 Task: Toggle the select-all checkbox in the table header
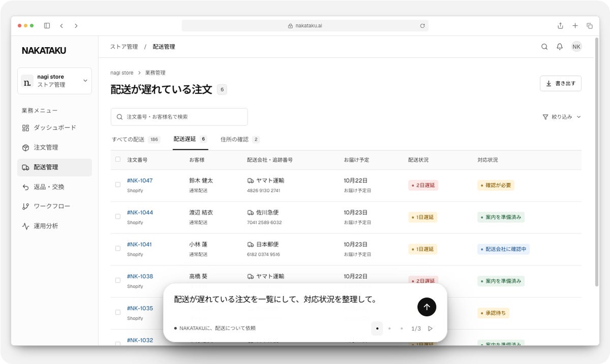tap(118, 159)
